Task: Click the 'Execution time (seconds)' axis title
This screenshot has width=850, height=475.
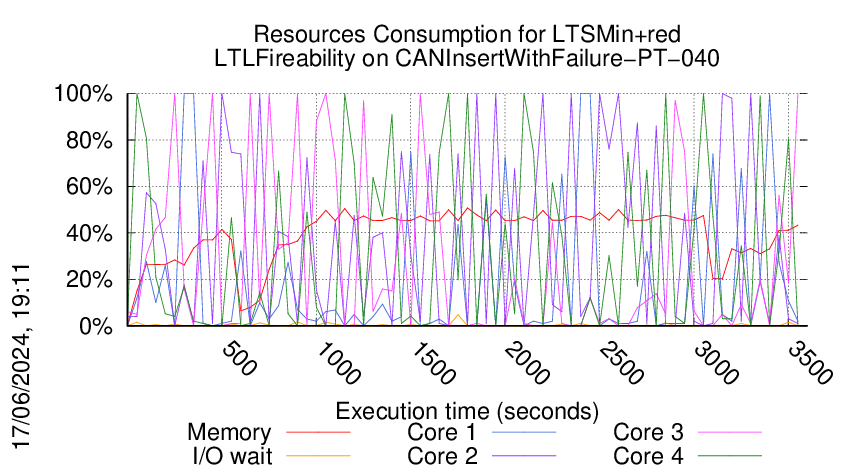Action: pos(467,411)
